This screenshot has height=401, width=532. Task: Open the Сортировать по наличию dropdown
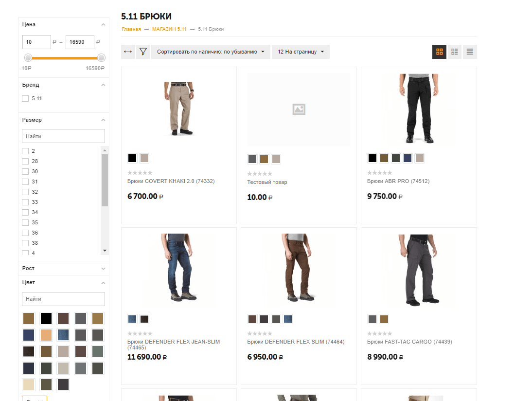pyautogui.click(x=211, y=52)
